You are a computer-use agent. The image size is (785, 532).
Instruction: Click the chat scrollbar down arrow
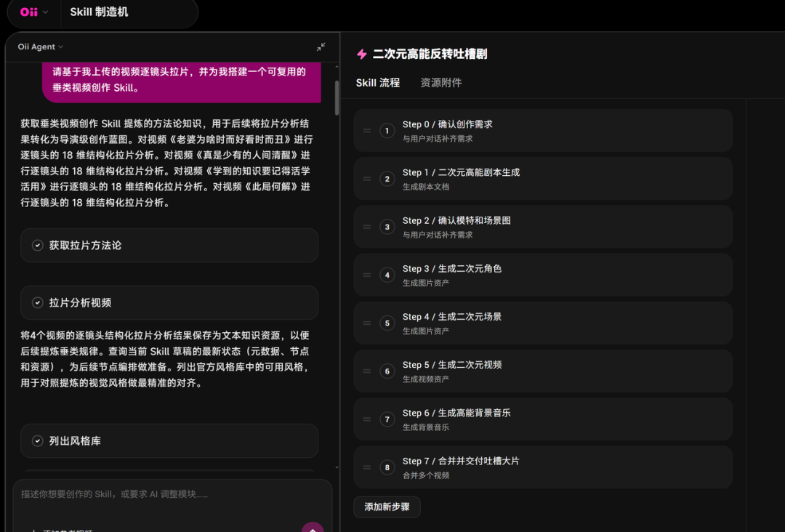pos(337,467)
